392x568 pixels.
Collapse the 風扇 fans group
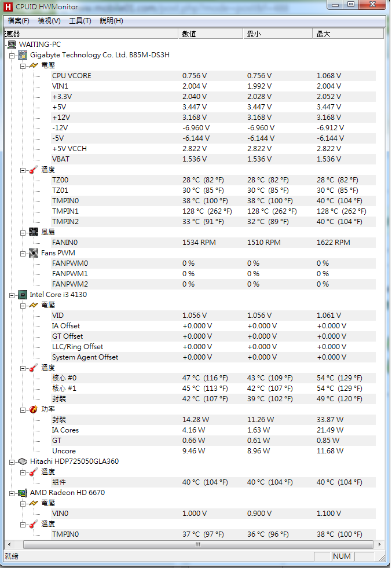pyautogui.click(x=23, y=233)
